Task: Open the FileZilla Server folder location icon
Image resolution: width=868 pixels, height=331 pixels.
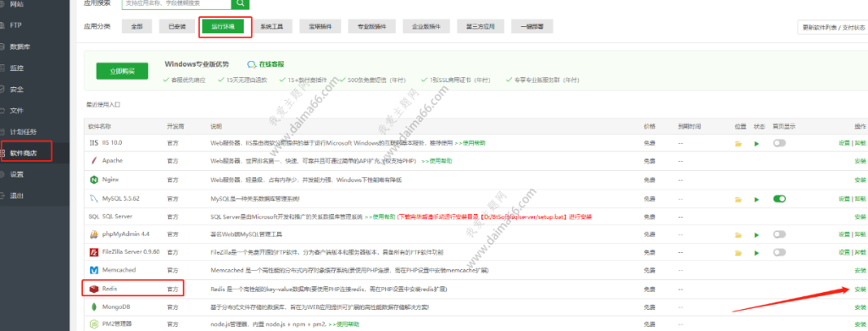Action: [738, 252]
